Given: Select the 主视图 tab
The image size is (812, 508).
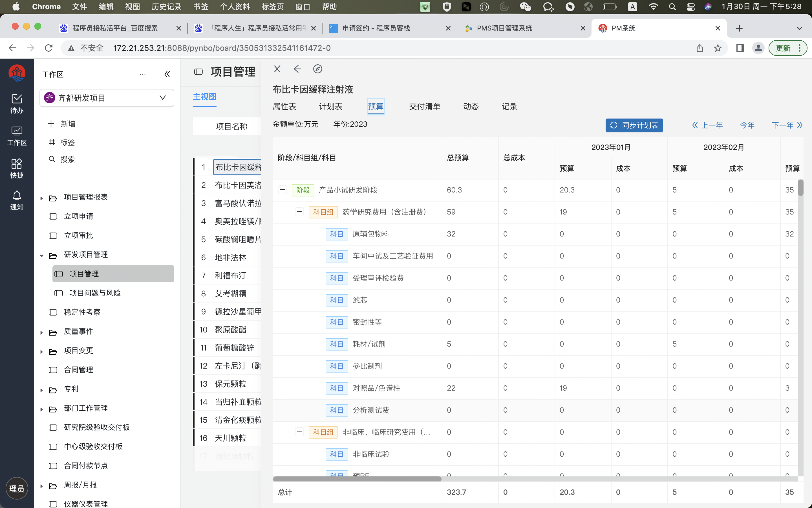Looking at the screenshot, I should point(204,97).
